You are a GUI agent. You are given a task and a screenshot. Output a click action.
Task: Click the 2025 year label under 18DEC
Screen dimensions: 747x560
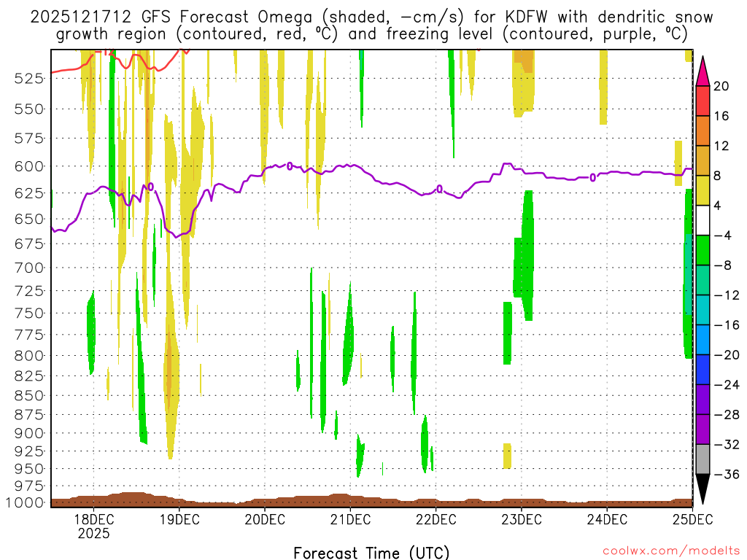[x=93, y=533]
